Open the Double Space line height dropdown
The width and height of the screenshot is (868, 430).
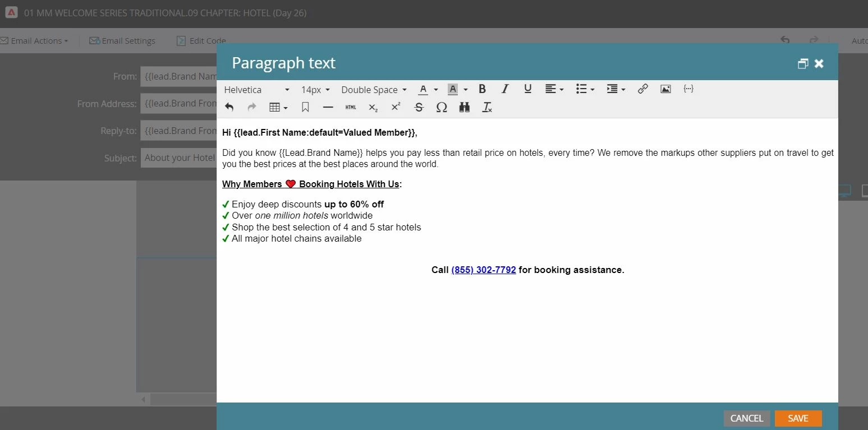coord(374,90)
